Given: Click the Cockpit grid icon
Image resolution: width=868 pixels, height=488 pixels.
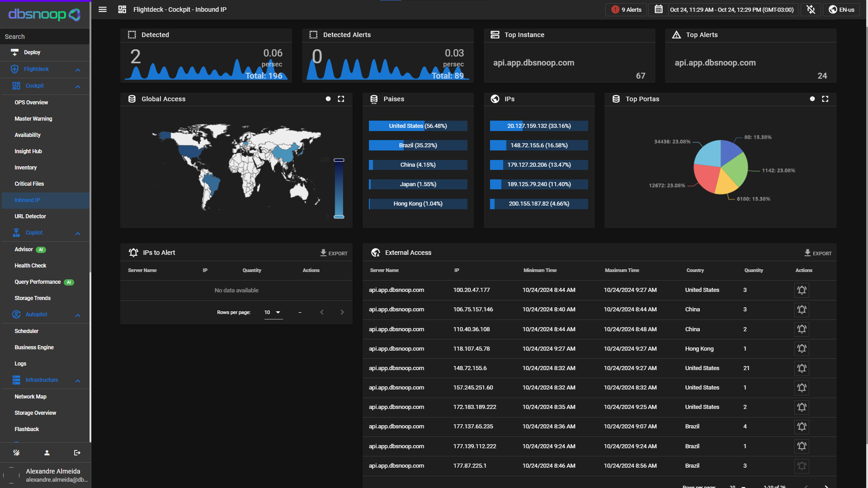Looking at the screenshot, I should (x=16, y=86).
